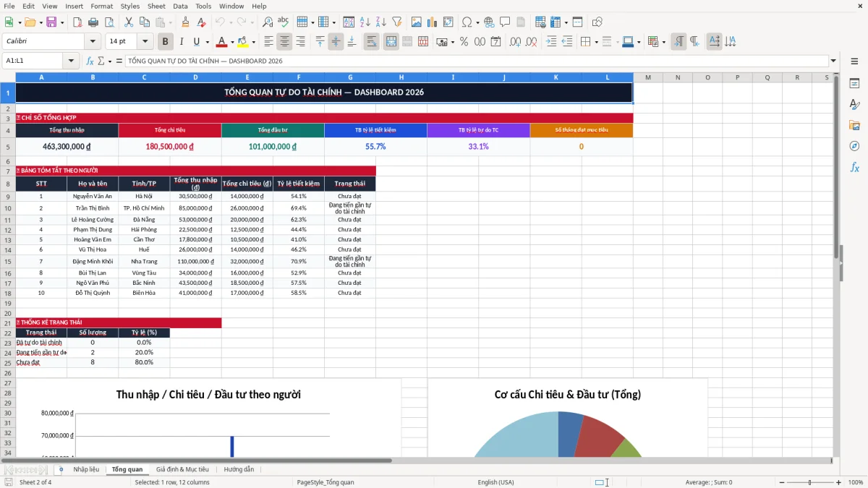Switch to the Hướng dẫn sheet tab
868x488 pixels.
239,469
